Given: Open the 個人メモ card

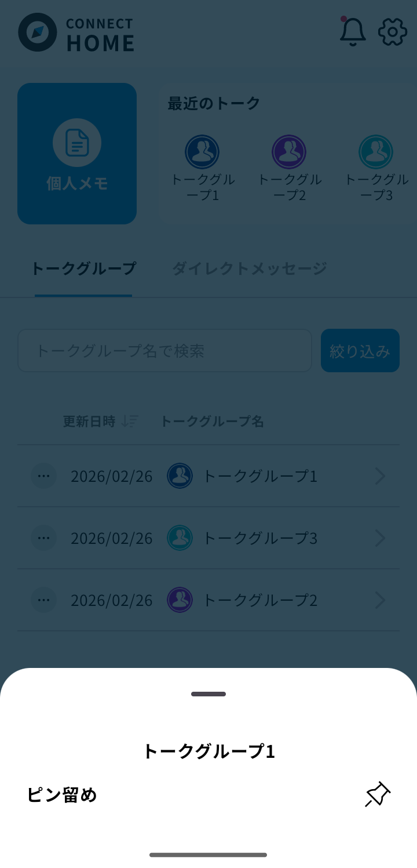Looking at the screenshot, I should [77, 154].
